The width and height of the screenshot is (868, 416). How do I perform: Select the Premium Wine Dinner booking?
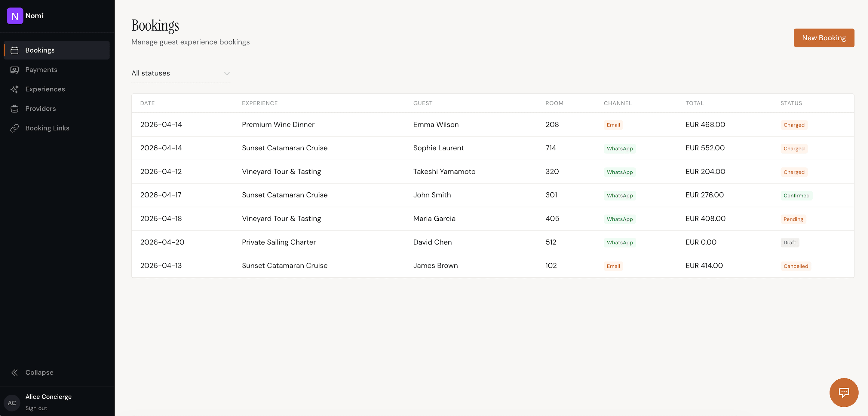pos(278,125)
